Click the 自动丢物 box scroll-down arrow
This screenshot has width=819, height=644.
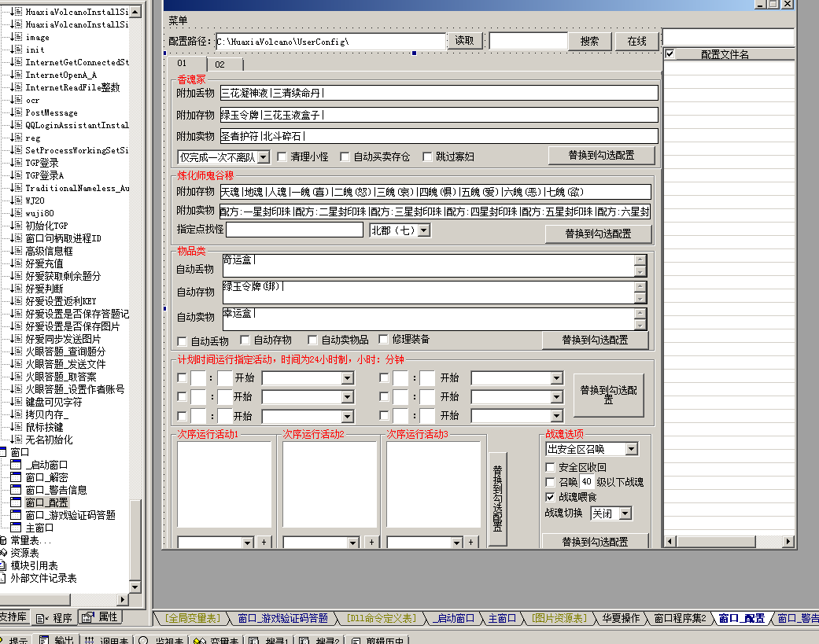640,271
